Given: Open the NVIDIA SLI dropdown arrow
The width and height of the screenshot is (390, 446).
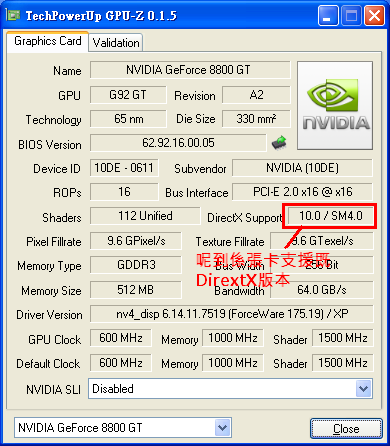Looking at the screenshot, I should (x=363, y=388).
